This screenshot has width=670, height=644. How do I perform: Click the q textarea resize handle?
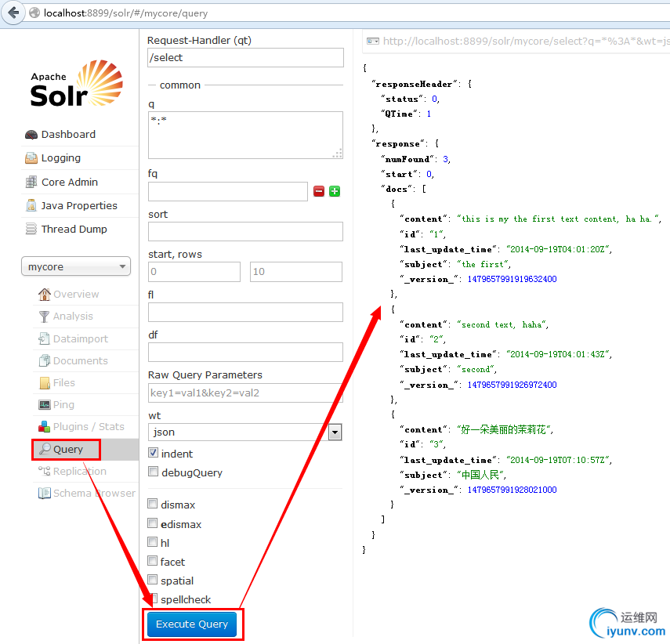coord(338,154)
